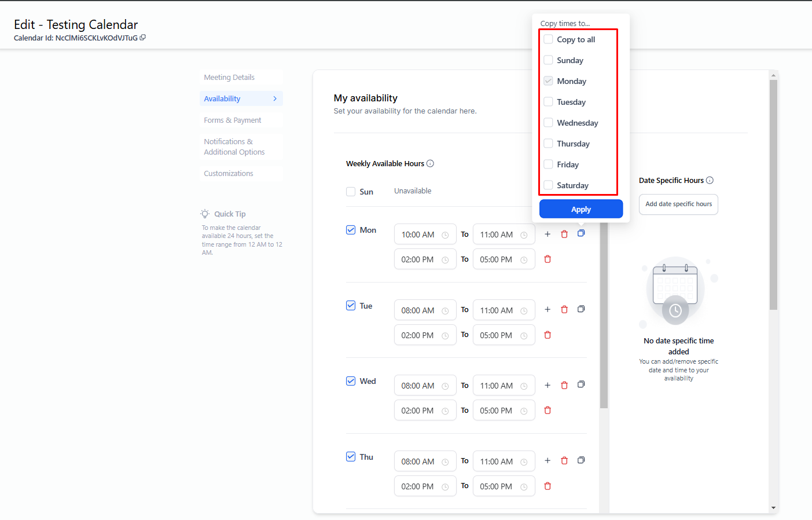Image resolution: width=812 pixels, height=520 pixels.
Task: Click the copy times icon for Tuesday
Action: pyautogui.click(x=581, y=309)
